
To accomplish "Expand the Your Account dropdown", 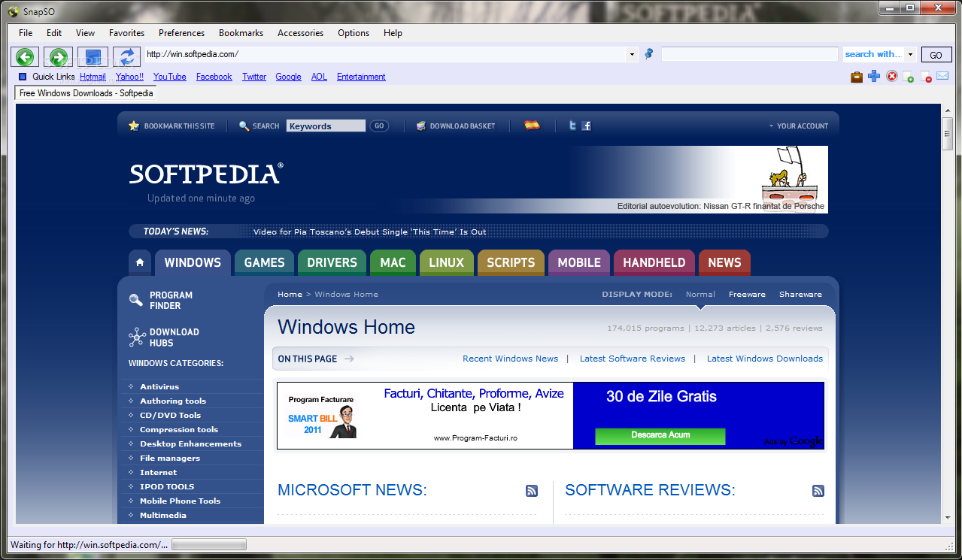I will click(798, 126).
